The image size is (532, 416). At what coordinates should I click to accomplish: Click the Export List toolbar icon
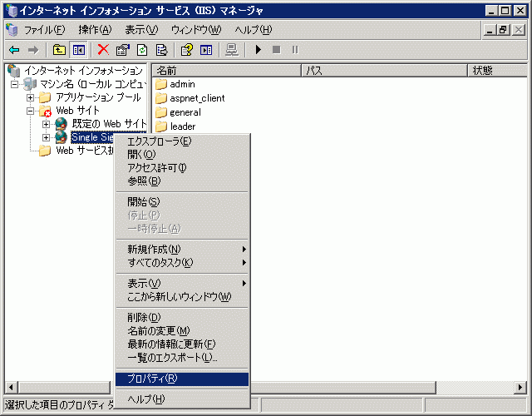(x=162, y=50)
